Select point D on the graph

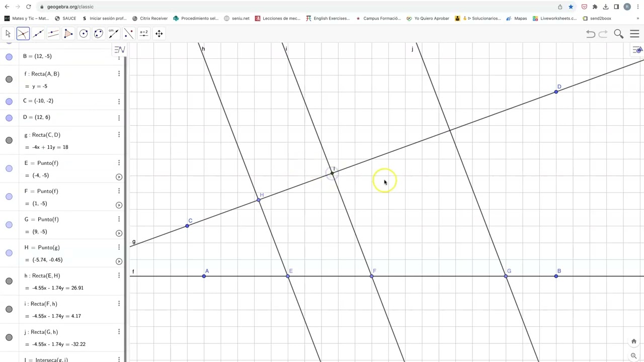click(x=556, y=92)
